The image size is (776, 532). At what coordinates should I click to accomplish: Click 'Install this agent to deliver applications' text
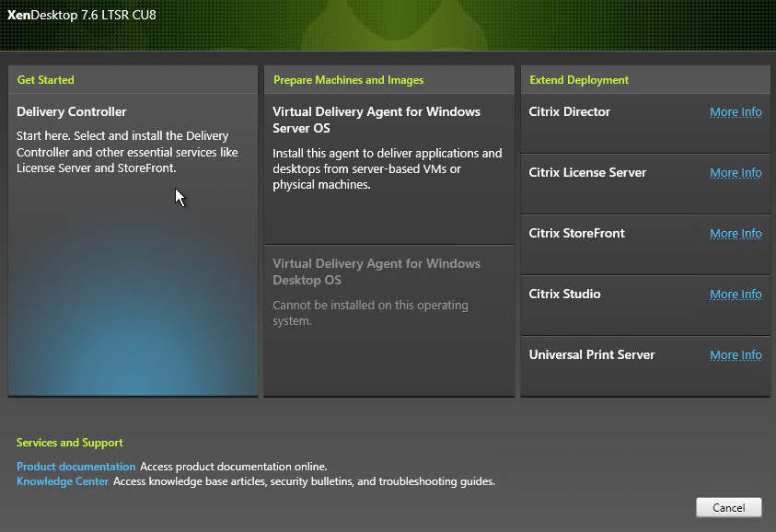tap(387, 168)
